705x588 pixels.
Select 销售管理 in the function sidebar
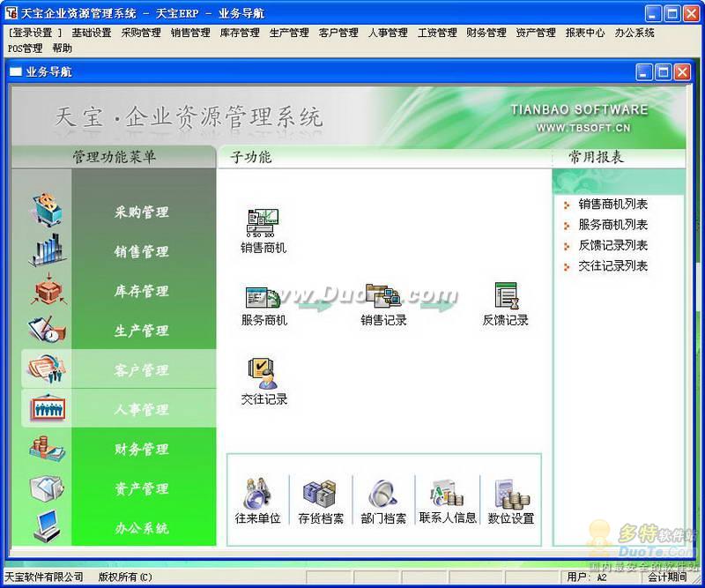[x=142, y=251]
